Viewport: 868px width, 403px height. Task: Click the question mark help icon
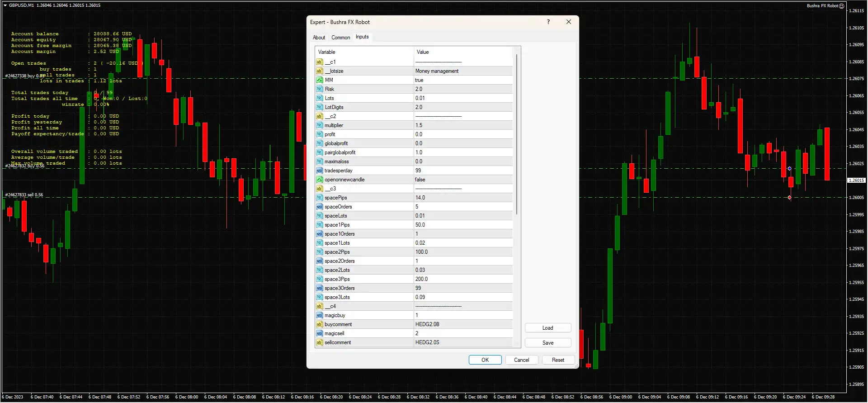pyautogui.click(x=548, y=22)
